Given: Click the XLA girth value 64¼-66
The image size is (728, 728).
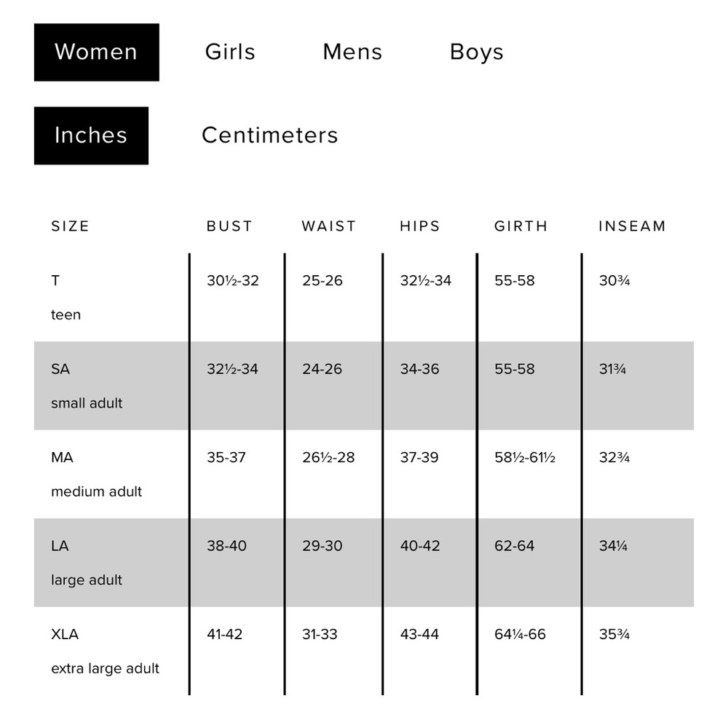Looking at the screenshot, I should [520, 634].
